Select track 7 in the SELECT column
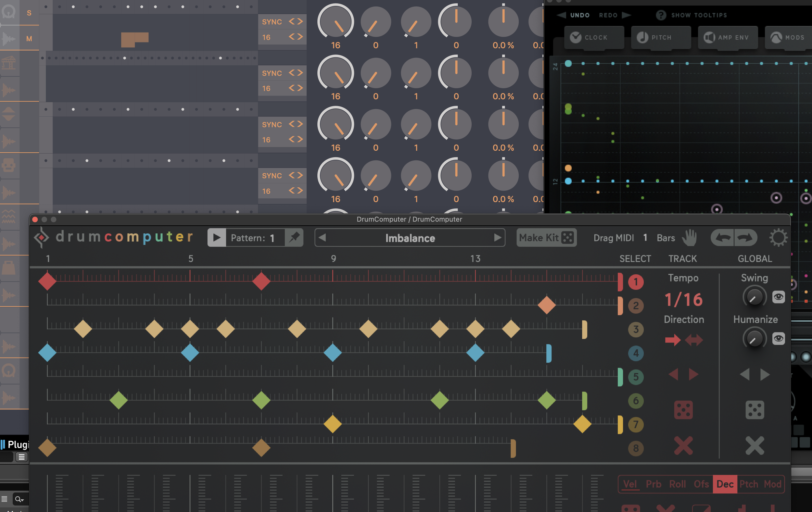This screenshot has width=812, height=512. tap(636, 424)
